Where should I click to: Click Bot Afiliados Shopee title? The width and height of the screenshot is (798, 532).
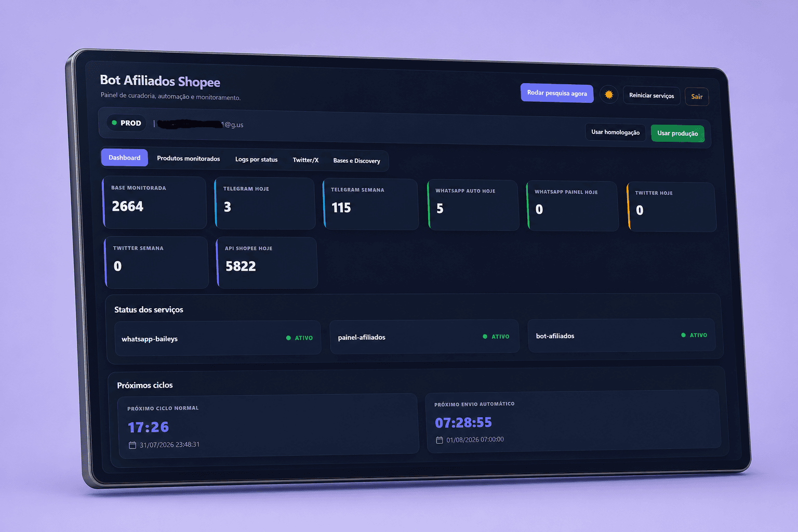pos(160,81)
